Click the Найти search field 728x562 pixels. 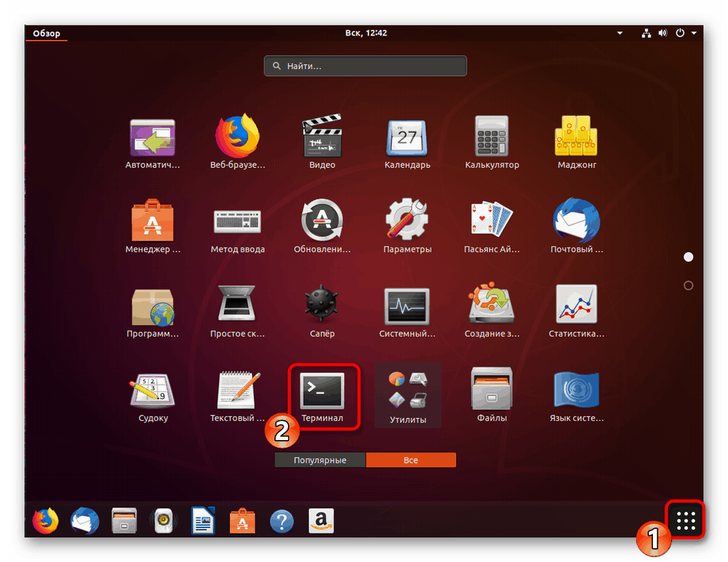[366, 67]
